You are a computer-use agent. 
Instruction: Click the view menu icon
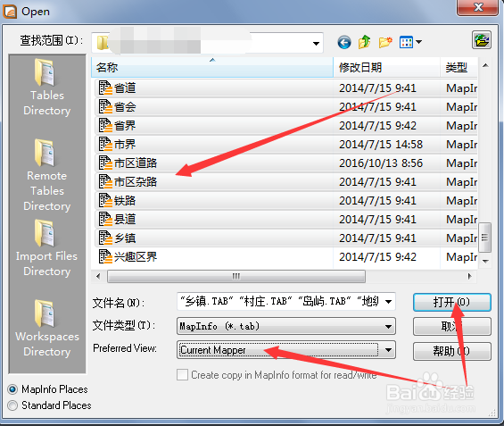[x=406, y=42]
